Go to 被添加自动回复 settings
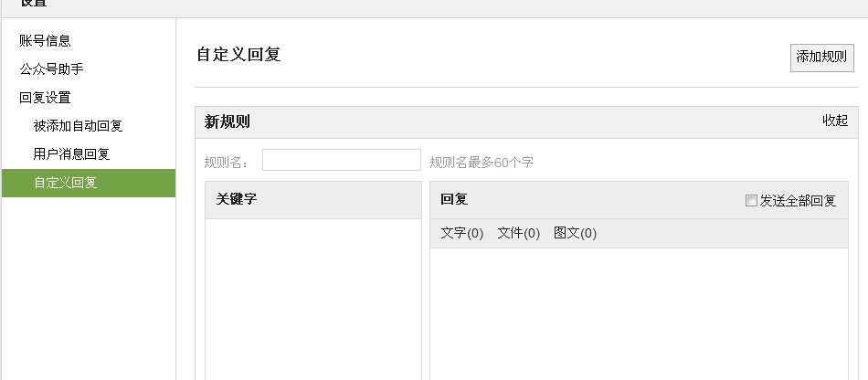The height and width of the screenshot is (380, 868). (78, 125)
